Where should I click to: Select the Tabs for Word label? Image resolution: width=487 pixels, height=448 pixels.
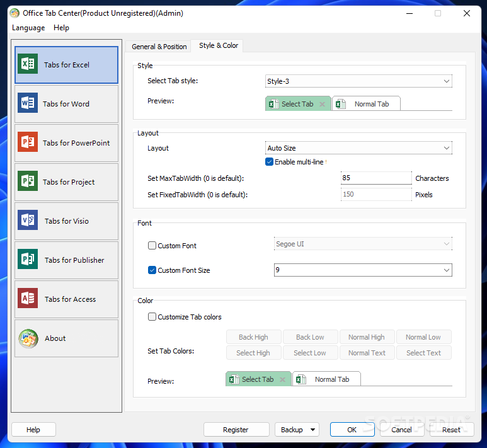point(66,104)
